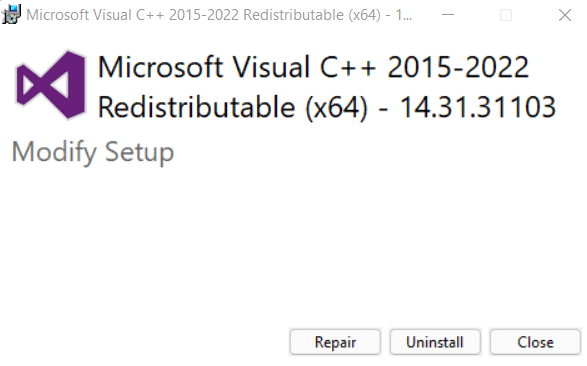Start Repair of the redistributable
This screenshot has height=366, width=587.
point(335,342)
